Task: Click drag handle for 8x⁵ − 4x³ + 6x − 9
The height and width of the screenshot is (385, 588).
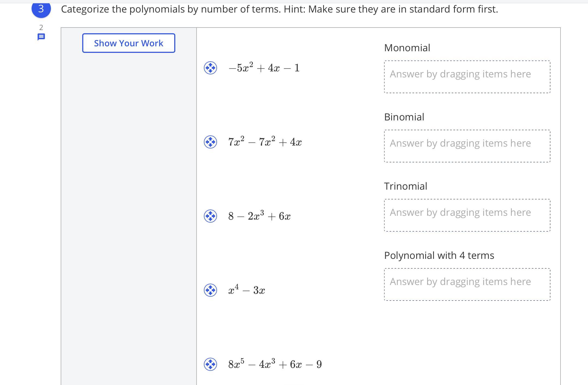Action: pyautogui.click(x=210, y=364)
